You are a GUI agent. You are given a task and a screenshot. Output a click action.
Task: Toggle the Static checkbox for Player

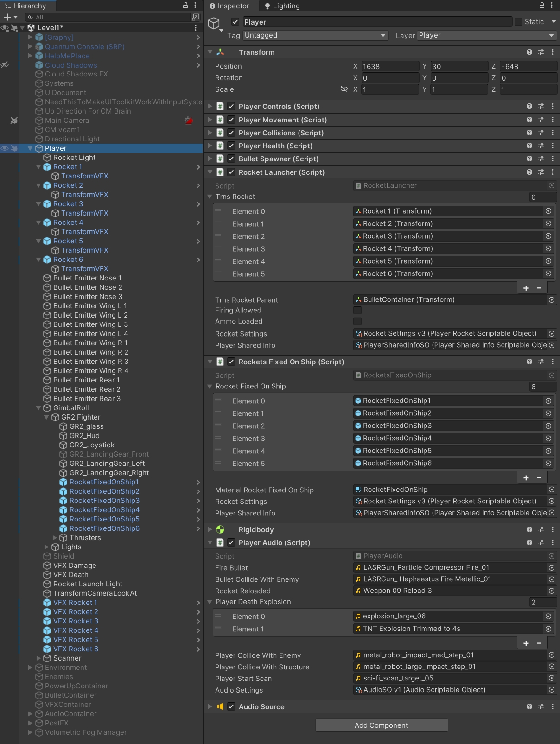click(x=518, y=22)
